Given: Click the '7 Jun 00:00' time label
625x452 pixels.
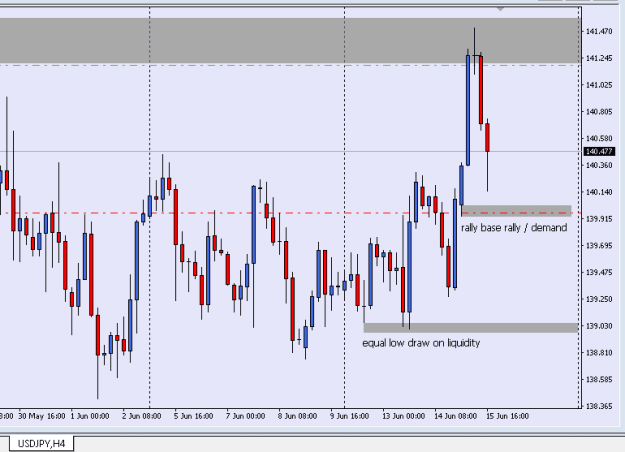Looking at the screenshot, I should [245, 416].
